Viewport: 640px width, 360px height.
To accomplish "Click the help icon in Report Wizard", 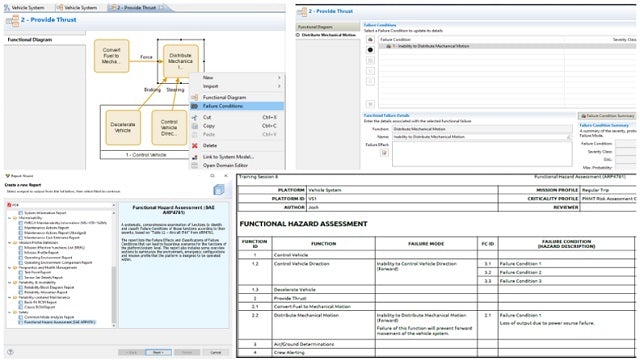I will click(x=11, y=352).
